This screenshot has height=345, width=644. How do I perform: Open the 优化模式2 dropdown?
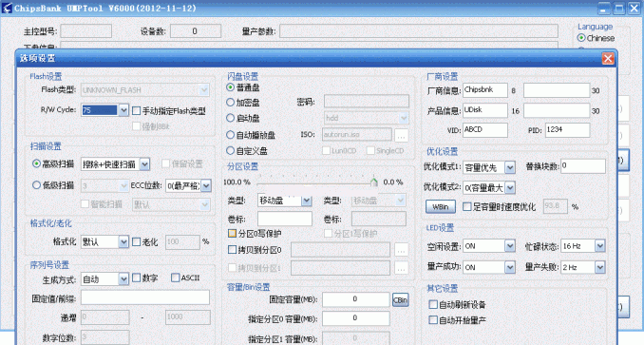point(510,187)
